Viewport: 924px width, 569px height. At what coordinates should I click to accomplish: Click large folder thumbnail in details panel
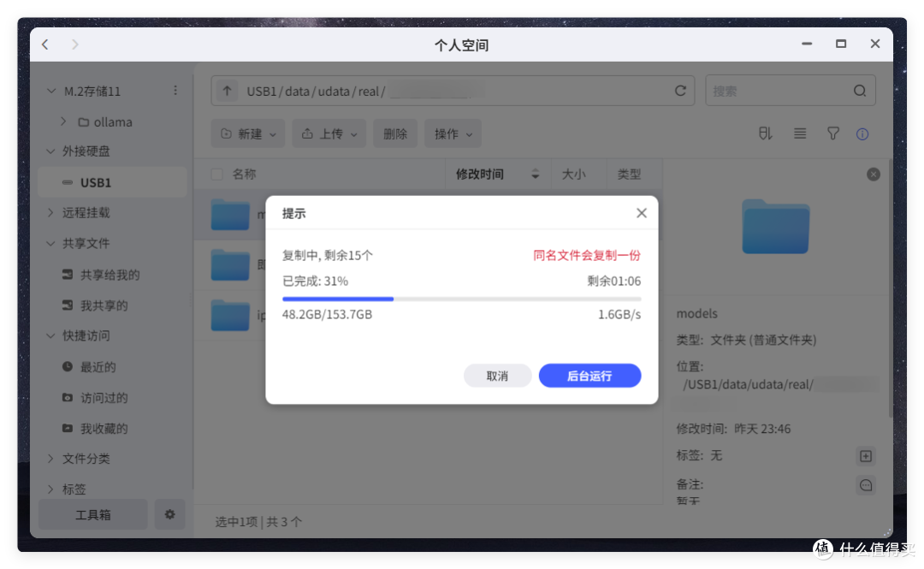(775, 227)
